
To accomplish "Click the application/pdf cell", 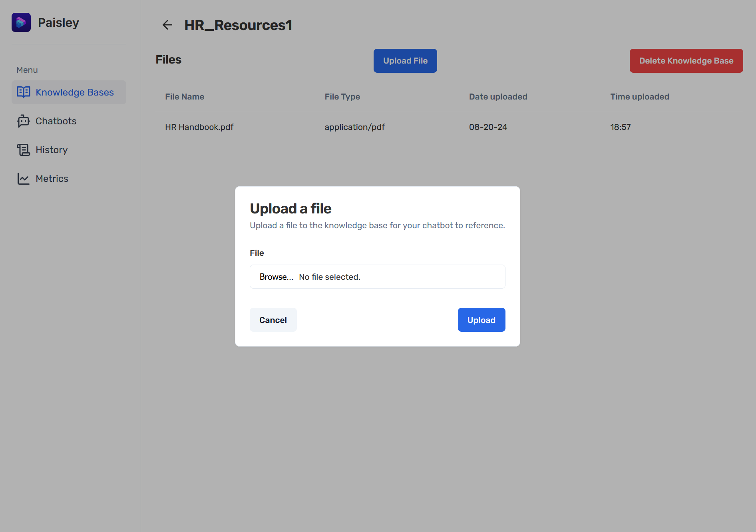I will coord(354,127).
